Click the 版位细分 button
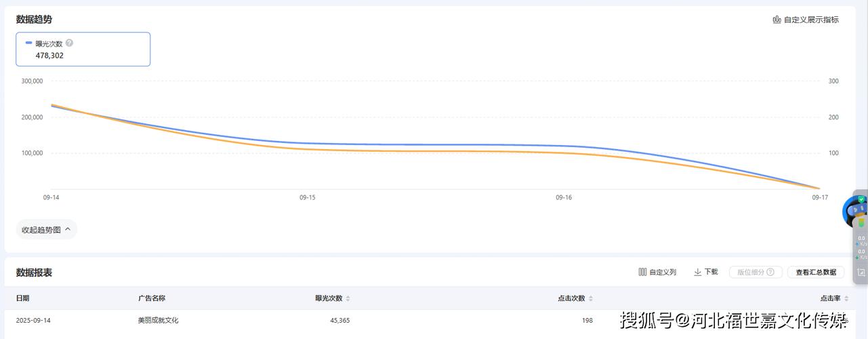This screenshot has height=339, width=868. (756, 272)
